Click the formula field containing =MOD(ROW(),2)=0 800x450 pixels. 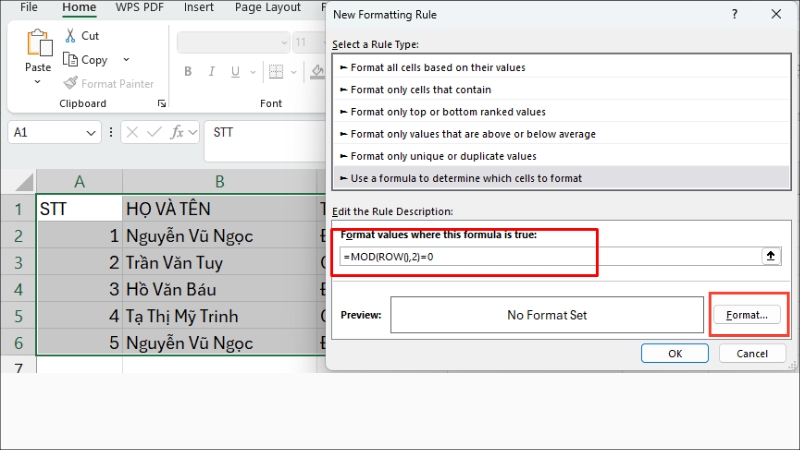[x=550, y=257]
